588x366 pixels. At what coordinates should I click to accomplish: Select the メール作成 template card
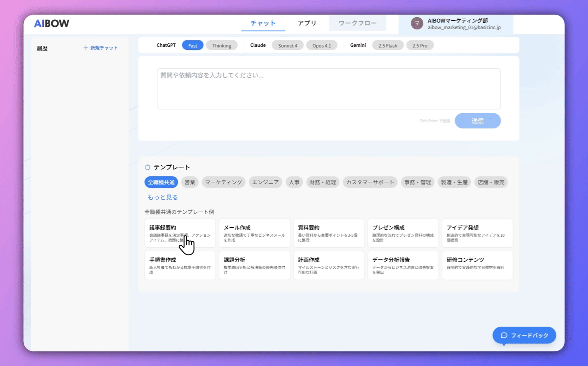(x=254, y=233)
